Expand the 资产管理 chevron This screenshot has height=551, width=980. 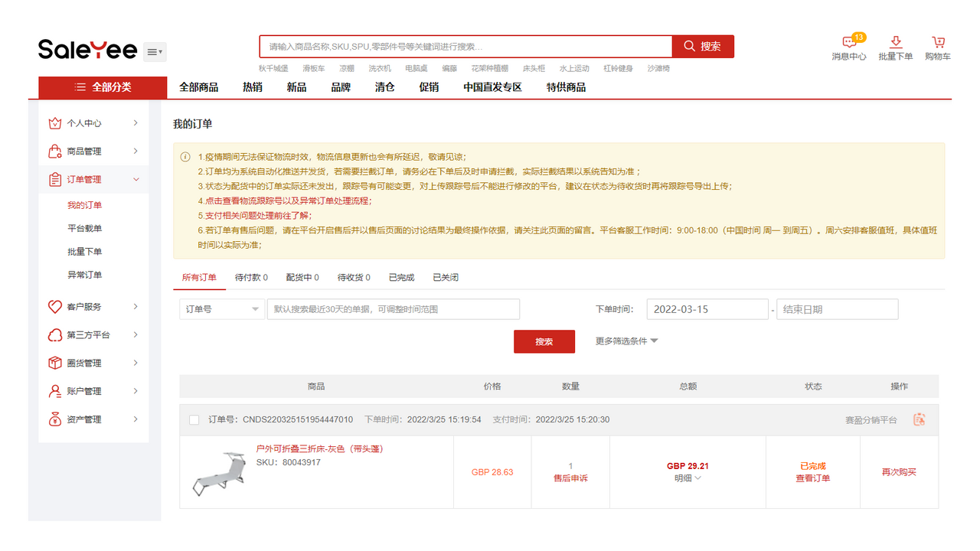pyautogui.click(x=136, y=419)
